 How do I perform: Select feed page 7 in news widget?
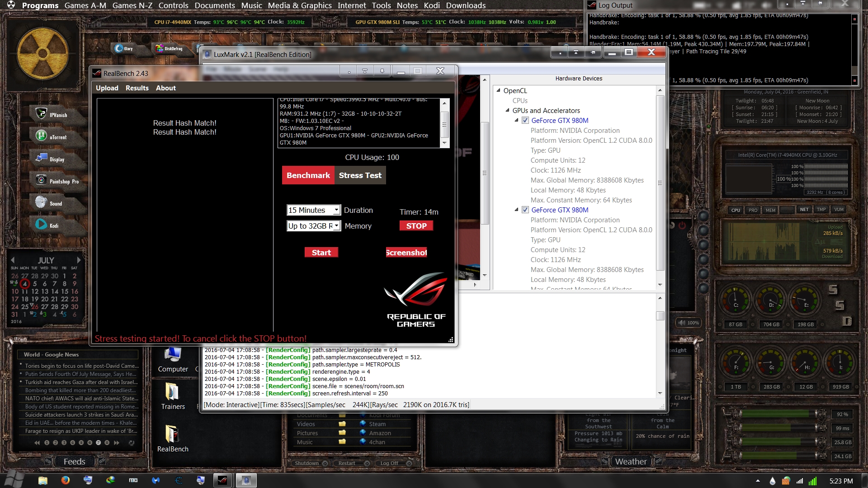tap(98, 443)
